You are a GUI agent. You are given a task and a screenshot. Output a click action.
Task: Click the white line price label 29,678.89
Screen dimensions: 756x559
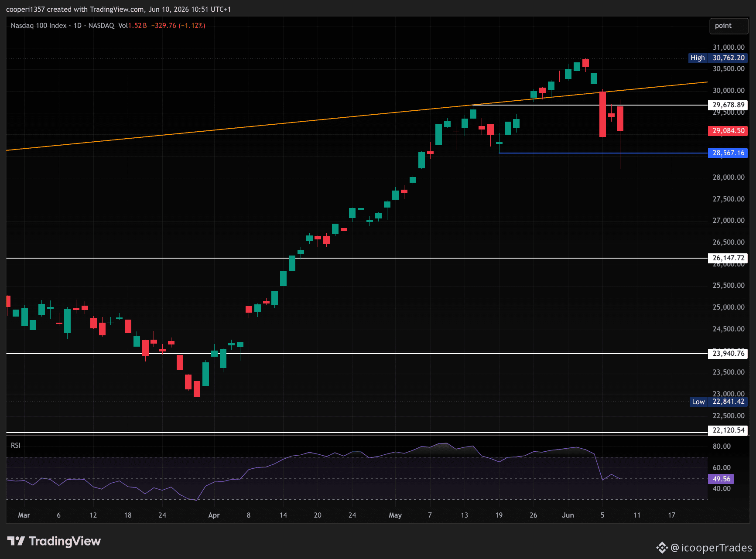click(x=728, y=105)
